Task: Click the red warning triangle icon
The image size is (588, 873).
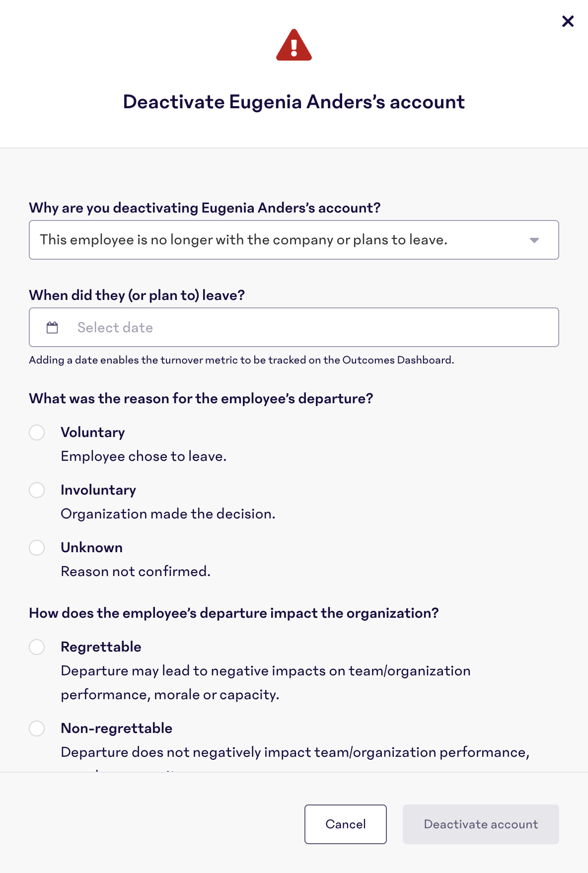Action: [x=294, y=45]
